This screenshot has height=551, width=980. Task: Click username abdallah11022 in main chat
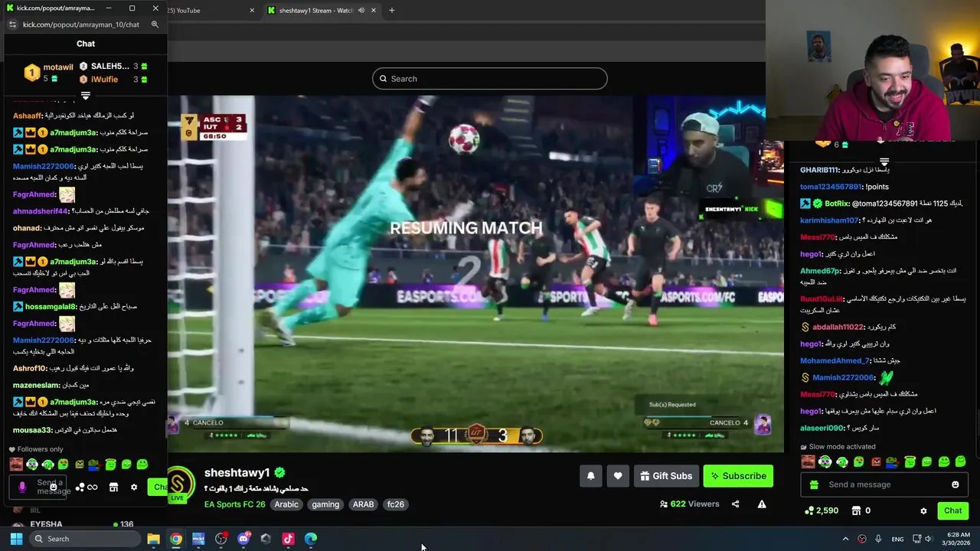point(838,327)
